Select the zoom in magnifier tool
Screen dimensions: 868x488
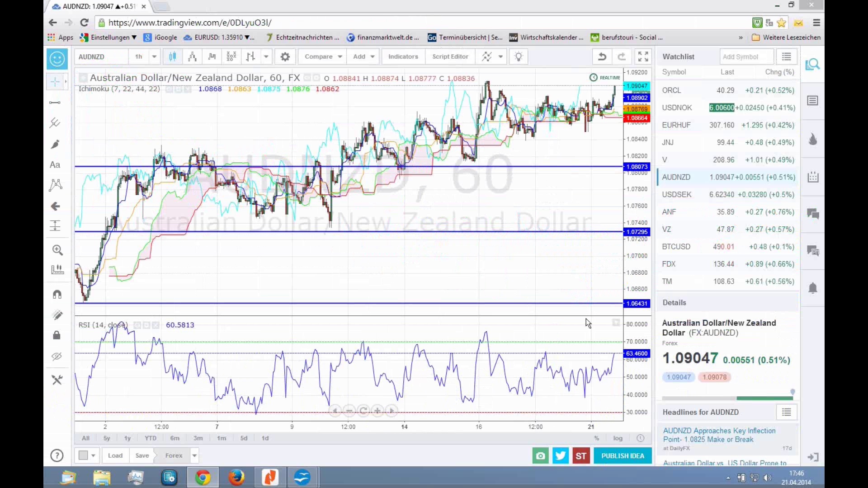point(57,250)
